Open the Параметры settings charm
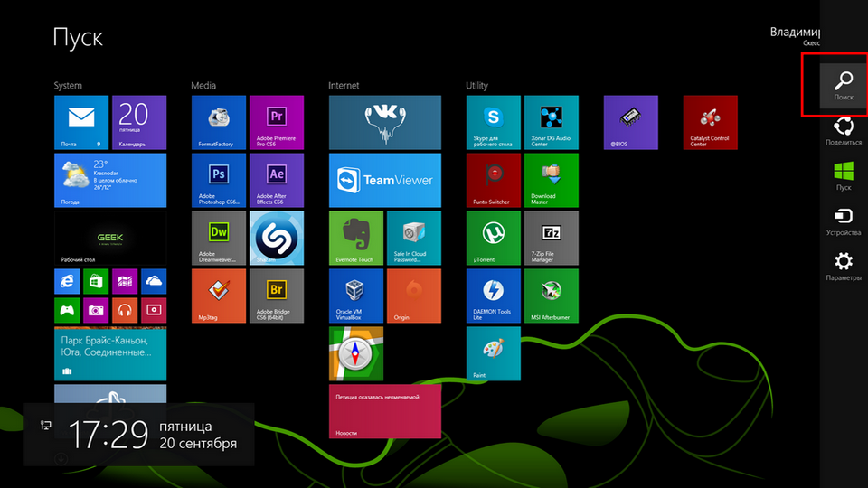868x488 pixels. coord(844,267)
